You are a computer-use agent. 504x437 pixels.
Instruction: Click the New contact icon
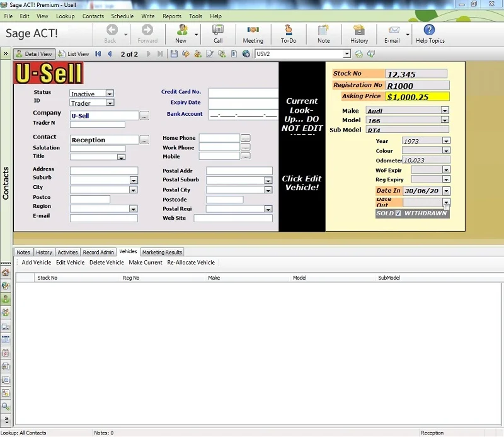(x=182, y=30)
